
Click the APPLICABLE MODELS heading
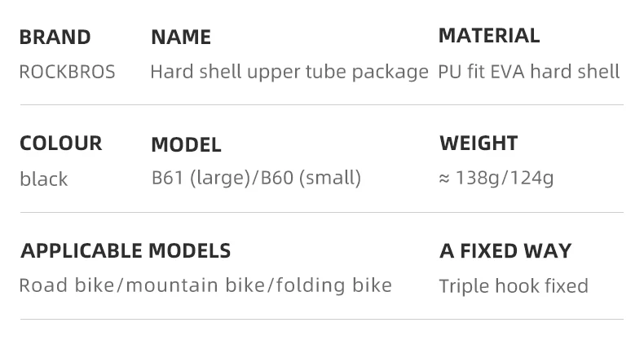[126, 250]
